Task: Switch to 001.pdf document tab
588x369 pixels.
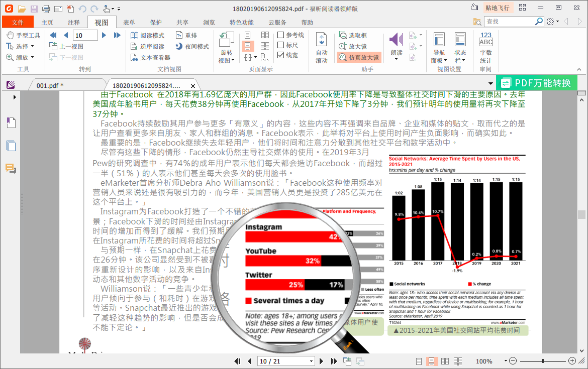Action: coord(50,85)
